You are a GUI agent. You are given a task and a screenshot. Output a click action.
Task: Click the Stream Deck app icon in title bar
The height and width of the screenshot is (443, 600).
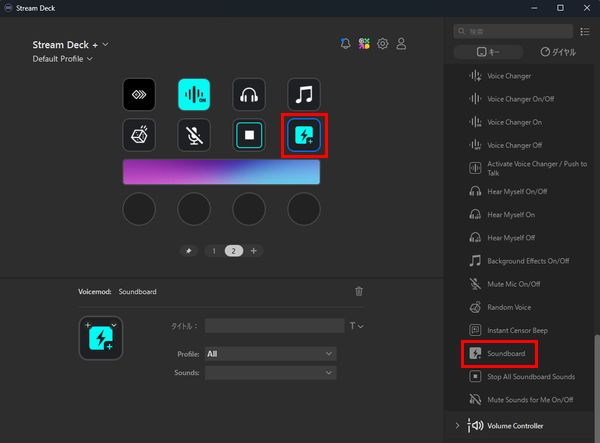(8, 8)
